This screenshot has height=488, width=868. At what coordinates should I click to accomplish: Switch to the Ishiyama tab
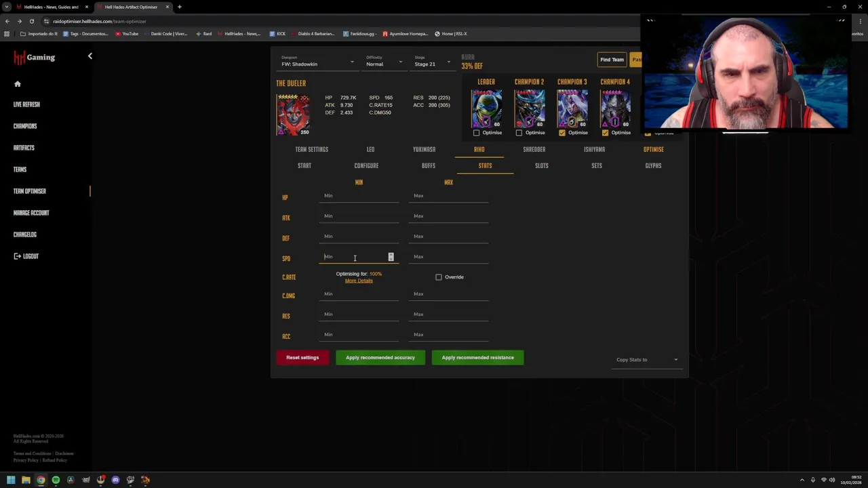[595, 149]
